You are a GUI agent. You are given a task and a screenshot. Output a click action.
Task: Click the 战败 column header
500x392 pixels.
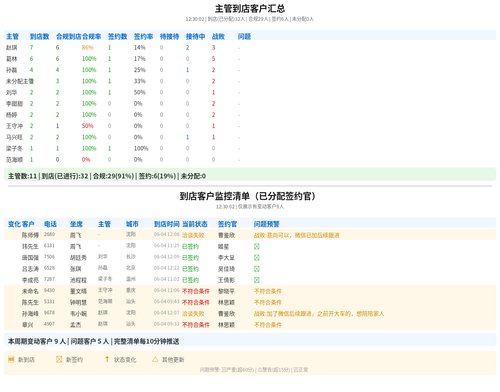(218, 36)
